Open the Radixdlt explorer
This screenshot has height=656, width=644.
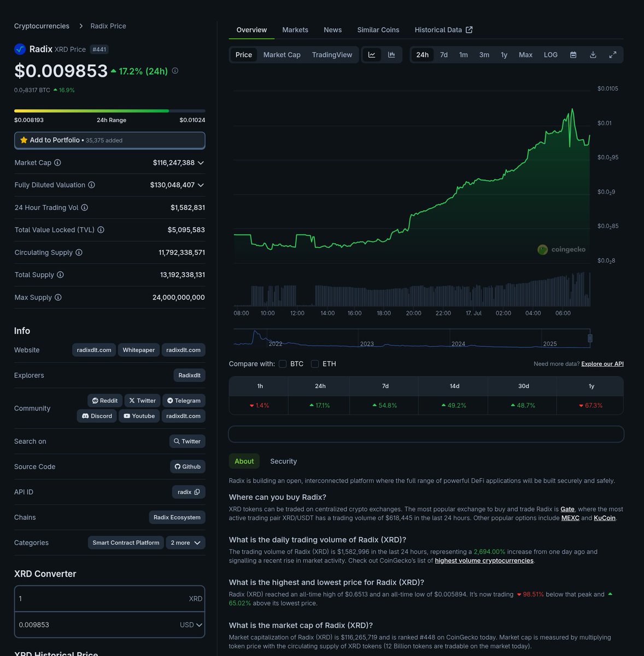click(x=190, y=375)
